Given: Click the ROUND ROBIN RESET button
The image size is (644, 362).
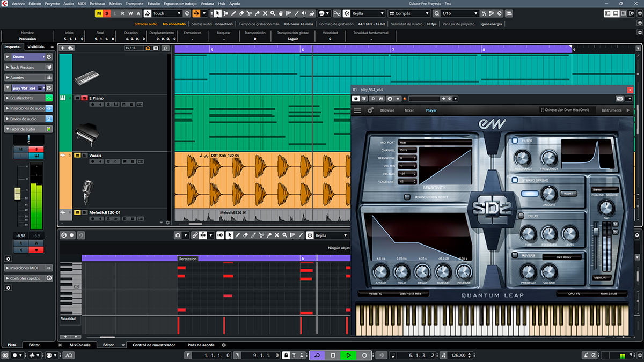Looking at the screenshot, I should pyautogui.click(x=407, y=197).
